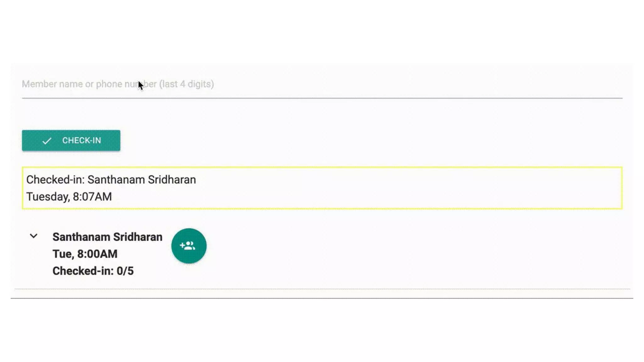Click the word 'Sridharan' in yellow notification
This screenshot has width=644, height=362.
tap(172, 179)
